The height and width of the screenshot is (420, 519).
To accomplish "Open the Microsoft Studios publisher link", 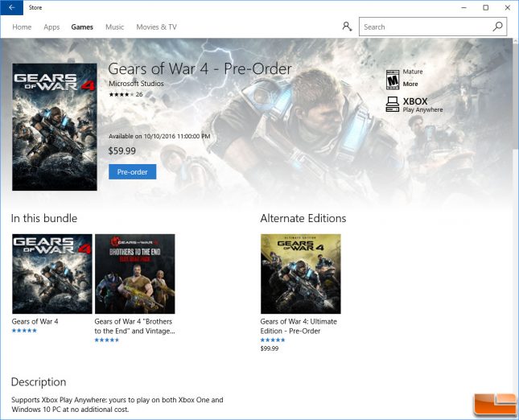I will point(136,84).
